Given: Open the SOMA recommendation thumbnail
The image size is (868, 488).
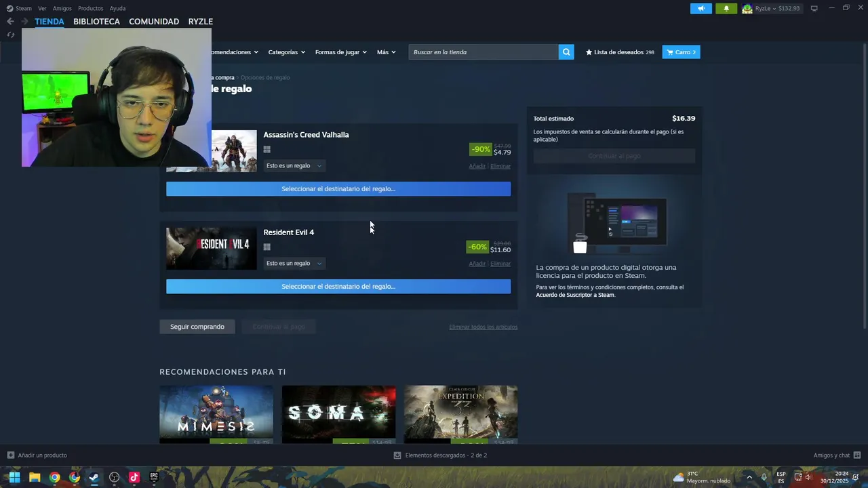Looking at the screenshot, I should click(x=338, y=414).
